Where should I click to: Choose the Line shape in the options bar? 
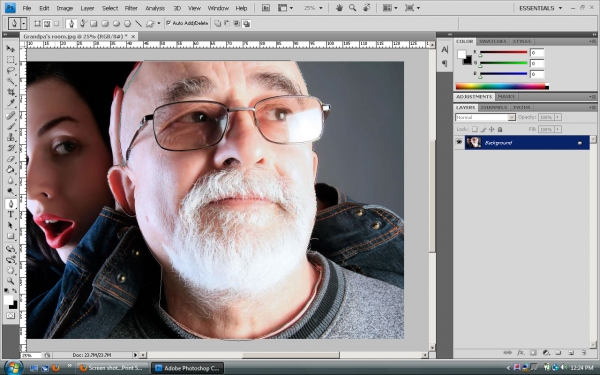139,24
